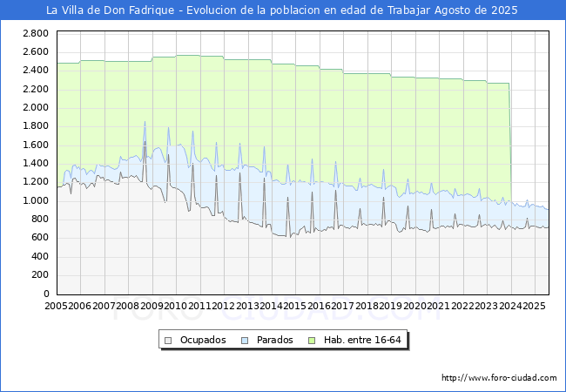
Task: Select the Parados legend label
Action: pos(274,340)
